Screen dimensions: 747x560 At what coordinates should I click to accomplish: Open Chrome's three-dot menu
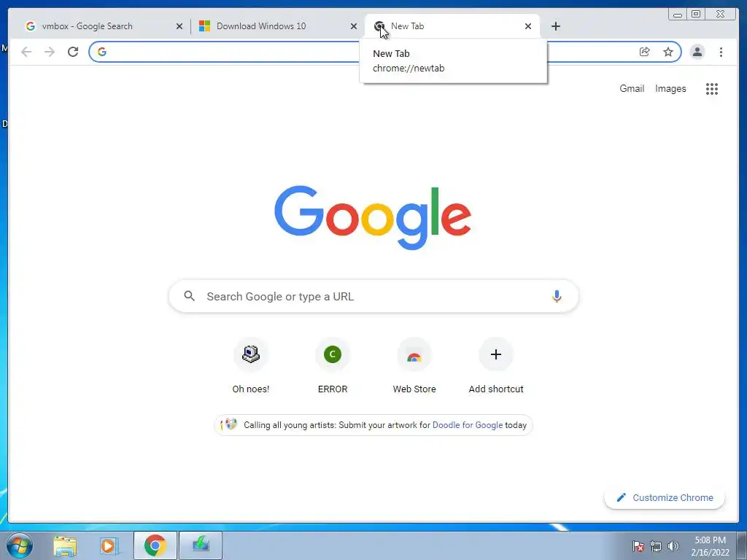721,52
